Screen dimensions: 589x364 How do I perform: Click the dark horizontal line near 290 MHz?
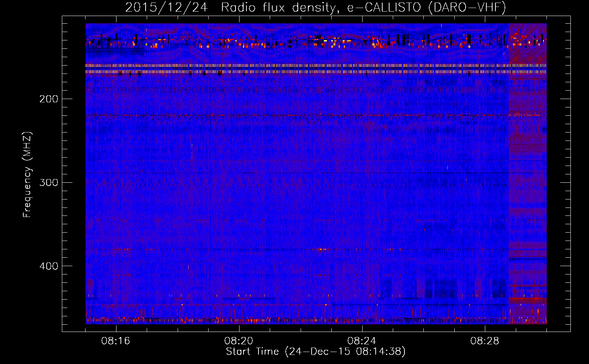pyautogui.click(x=316, y=173)
